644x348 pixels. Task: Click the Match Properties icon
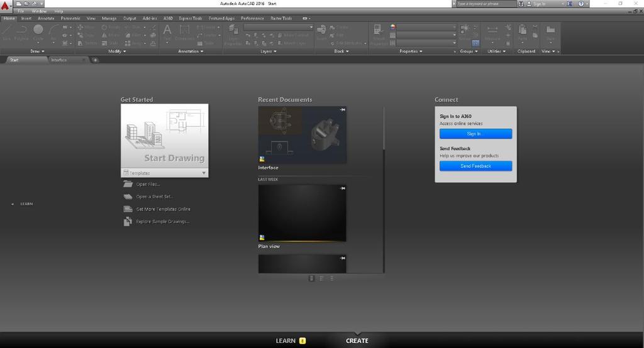[378, 35]
